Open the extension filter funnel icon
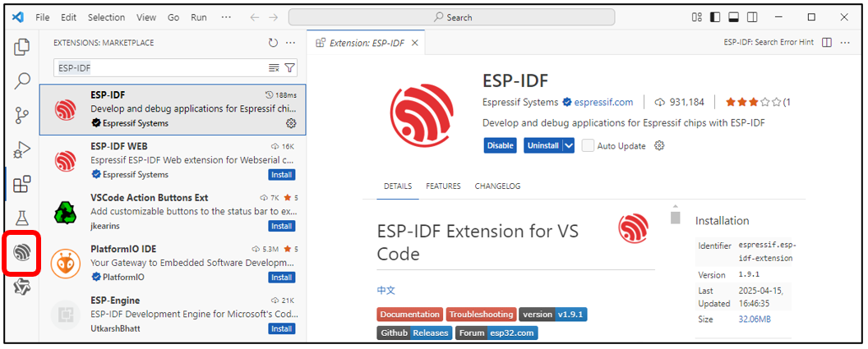 pyautogui.click(x=289, y=68)
